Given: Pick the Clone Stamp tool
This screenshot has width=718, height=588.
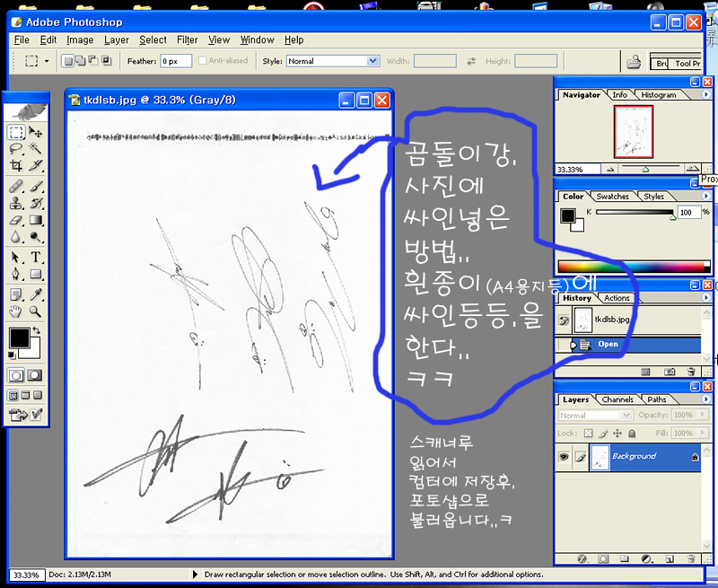Looking at the screenshot, I should [x=16, y=203].
